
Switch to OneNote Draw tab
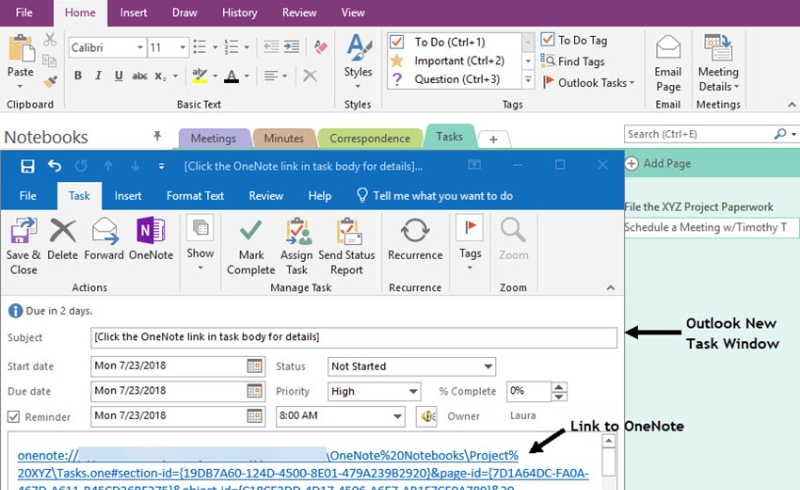(184, 12)
